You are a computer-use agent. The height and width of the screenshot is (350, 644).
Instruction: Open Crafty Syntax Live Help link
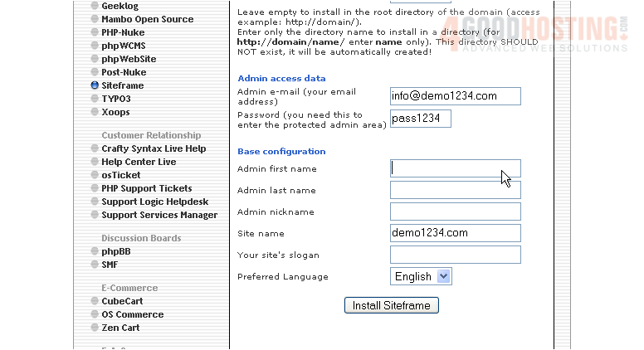[x=154, y=148]
